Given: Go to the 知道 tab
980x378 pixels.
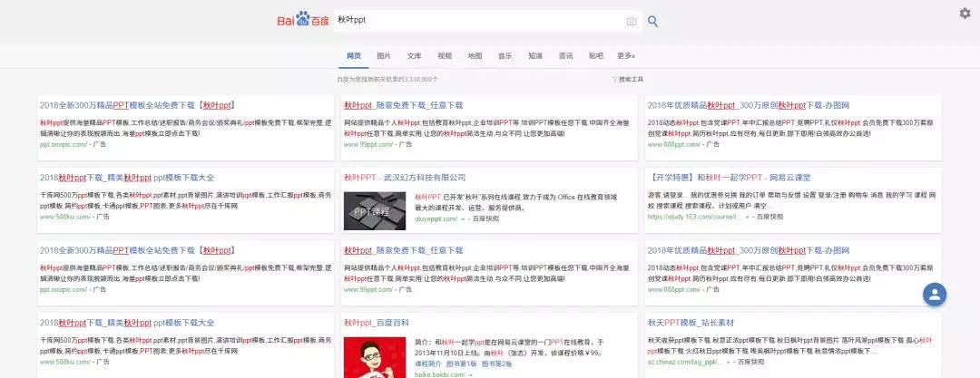Looking at the screenshot, I should pos(535,55).
